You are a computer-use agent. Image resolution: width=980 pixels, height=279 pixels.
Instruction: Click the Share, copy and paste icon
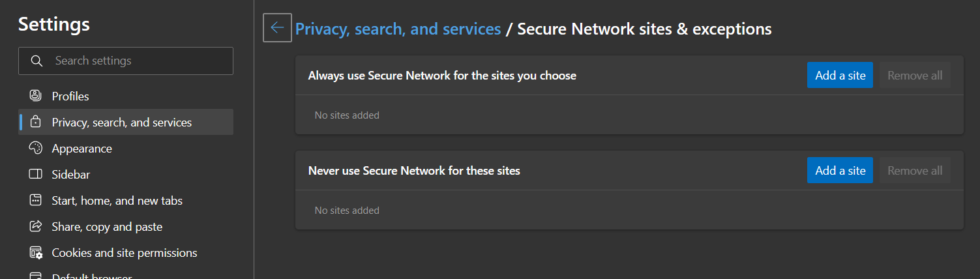pyautogui.click(x=36, y=226)
